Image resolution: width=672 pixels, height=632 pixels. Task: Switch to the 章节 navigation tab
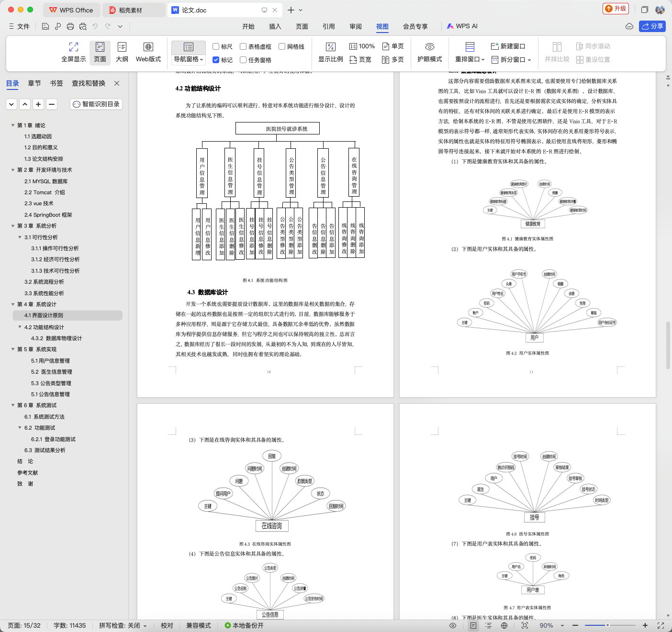[34, 83]
